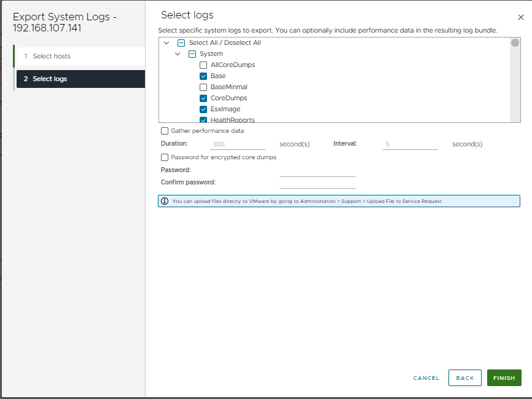The image size is (532, 399).
Task: Cancel the log export wizard
Action: click(x=426, y=378)
